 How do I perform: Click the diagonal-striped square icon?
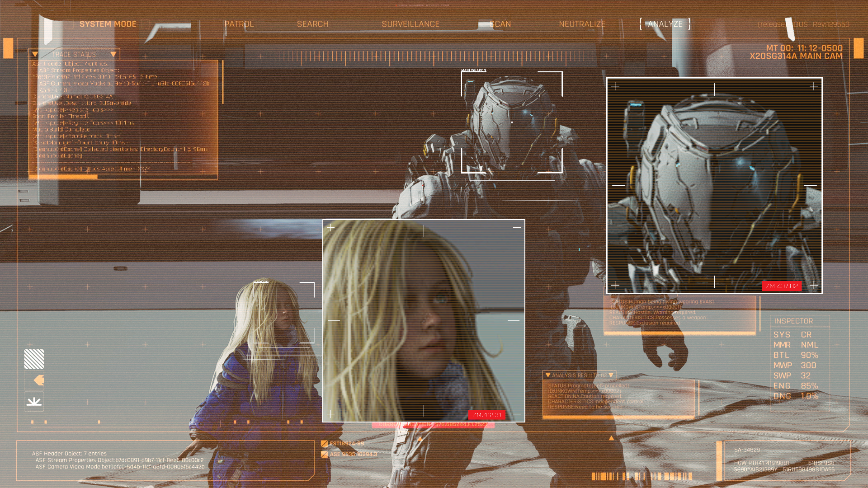tap(34, 359)
